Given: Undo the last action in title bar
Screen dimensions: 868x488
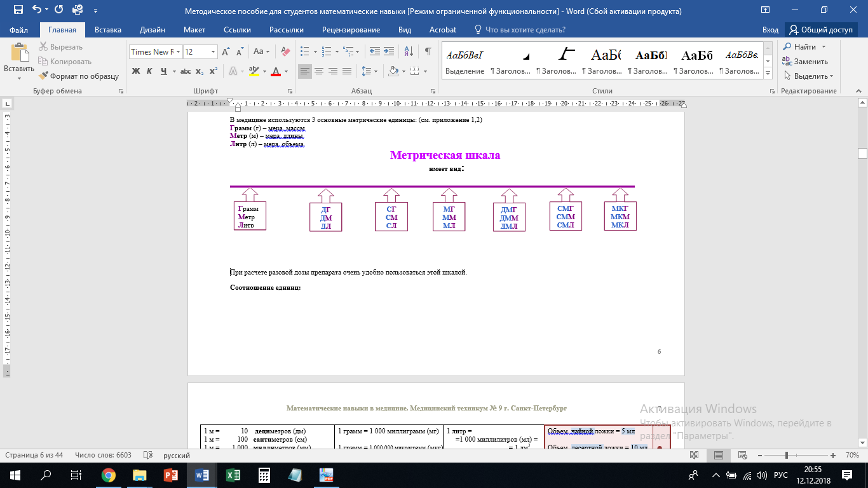Looking at the screenshot, I should pos(36,10).
